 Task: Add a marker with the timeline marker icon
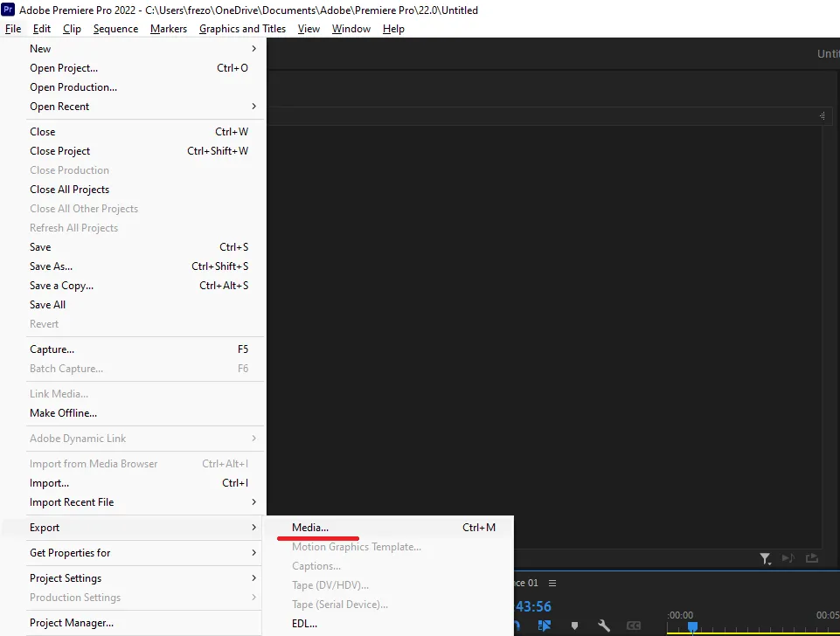click(x=574, y=626)
